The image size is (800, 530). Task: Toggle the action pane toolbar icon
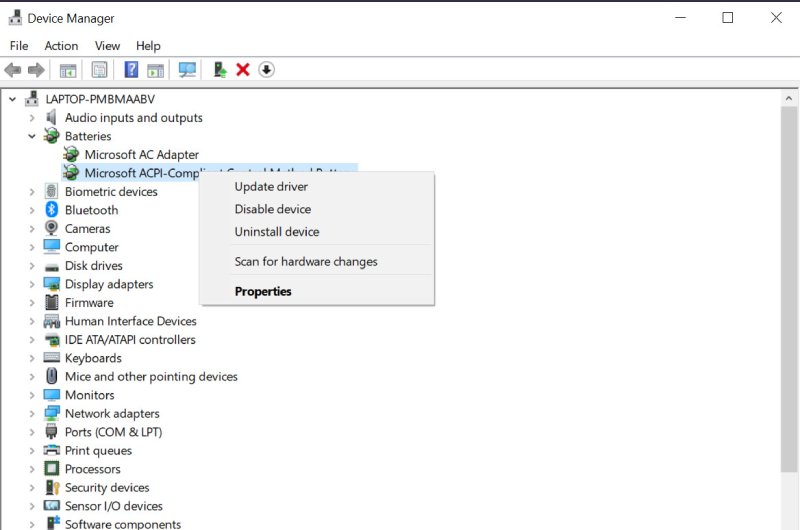point(156,70)
